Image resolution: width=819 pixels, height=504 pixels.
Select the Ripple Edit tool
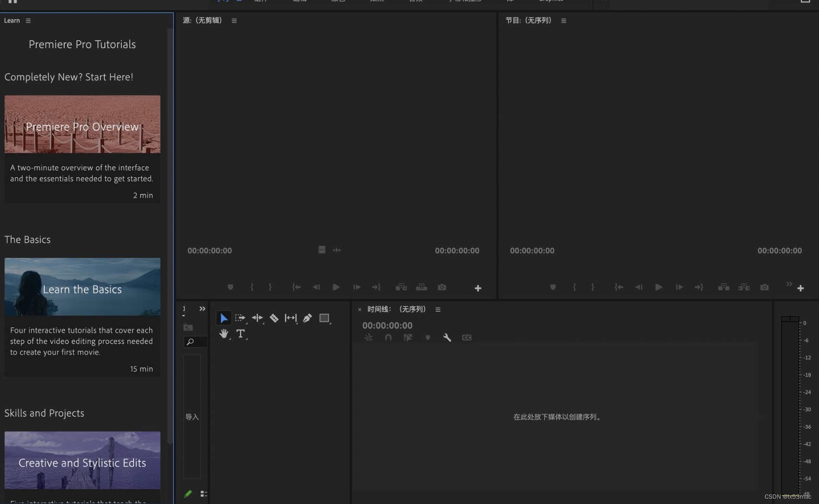click(x=257, y=318)
